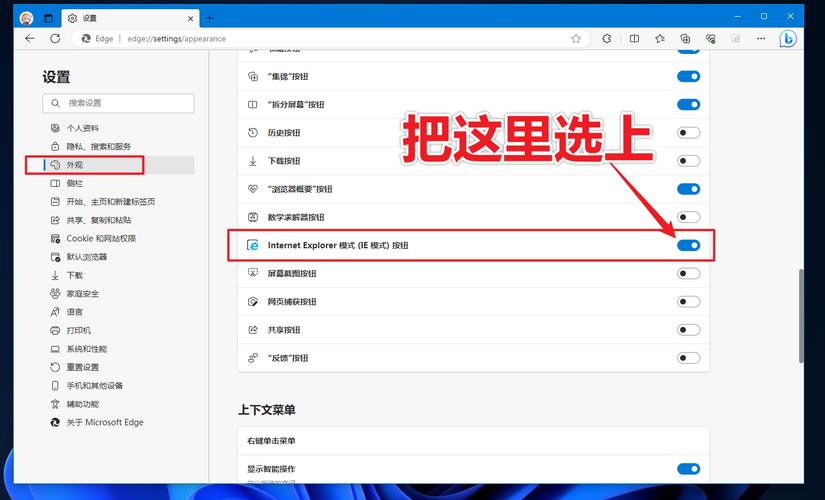Open browser essentials heart icon

(711, 38)
